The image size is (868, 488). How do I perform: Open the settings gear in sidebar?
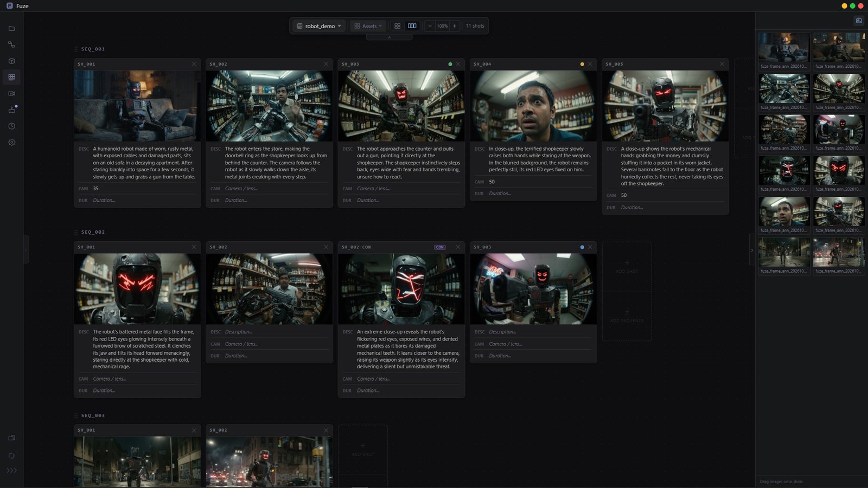click(x=11, y=142)
